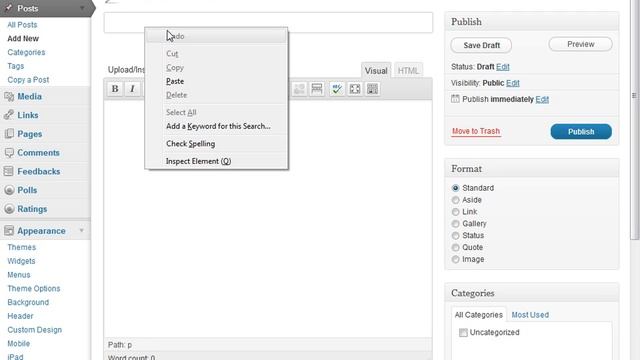Select the Status post format
Viewport: 640px width, 360px height.
tap(456, 236)
